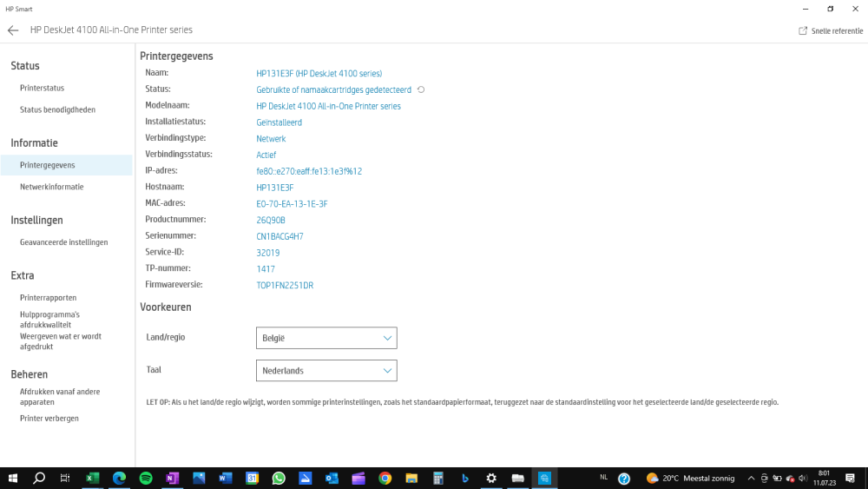
Task: Click status text about namaakcartridges
Action: click(x=334, y=89)
